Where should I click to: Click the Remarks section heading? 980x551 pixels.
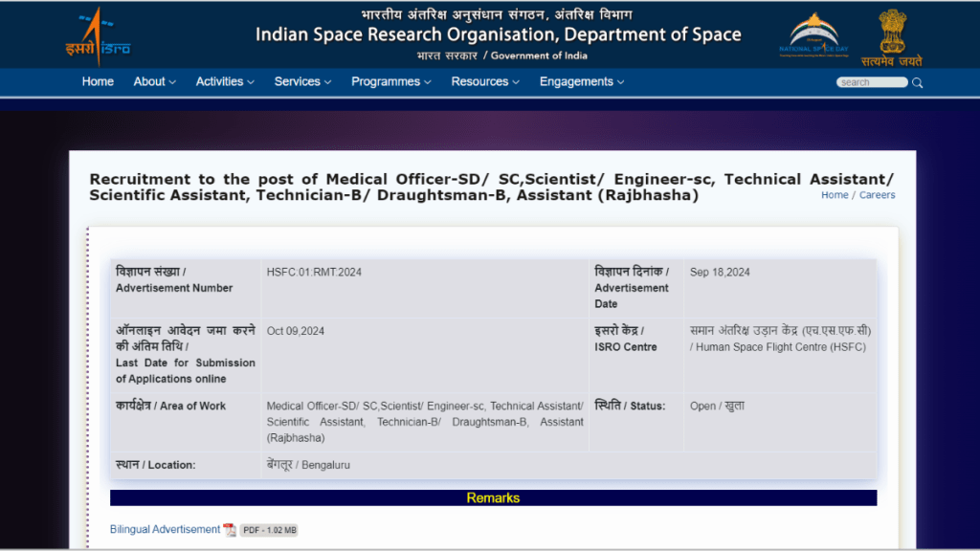click(493, 497)
